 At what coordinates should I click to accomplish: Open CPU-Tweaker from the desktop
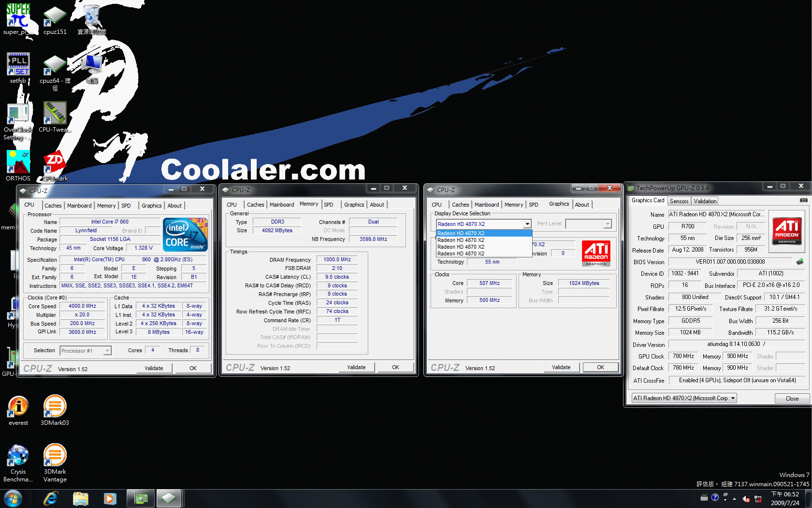click(55, 114)
